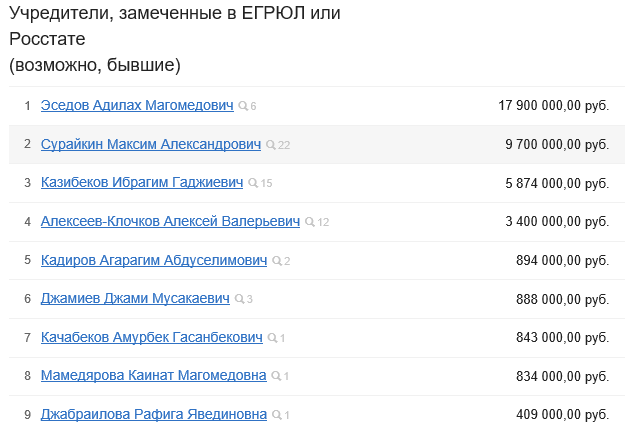
Task: Open Эседов Адилах Магомедович link
Action: 137,105
